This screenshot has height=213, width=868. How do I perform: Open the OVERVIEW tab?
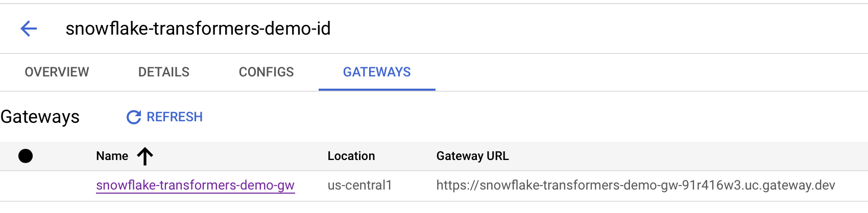[57, 72]
